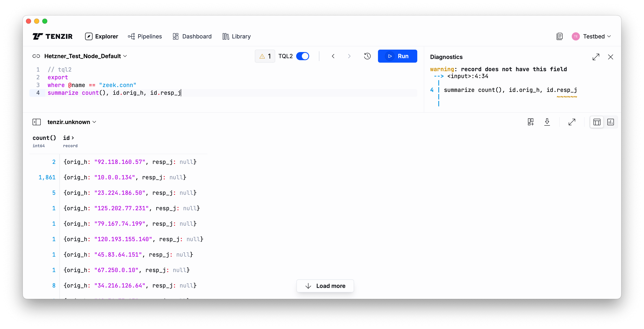Image resolution: width=644 pixels, height=329 pixels.
Task: Go to next query with right arrow
Action: (349, 56)
